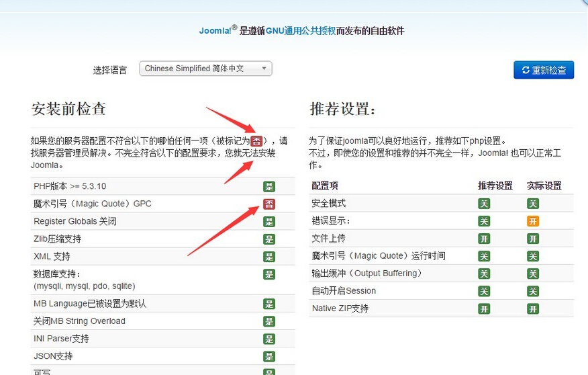The image size is (588, 375).
Task: Click the 魔术引号（Magic Quote）运行时间 label
Action: (379, 256)
